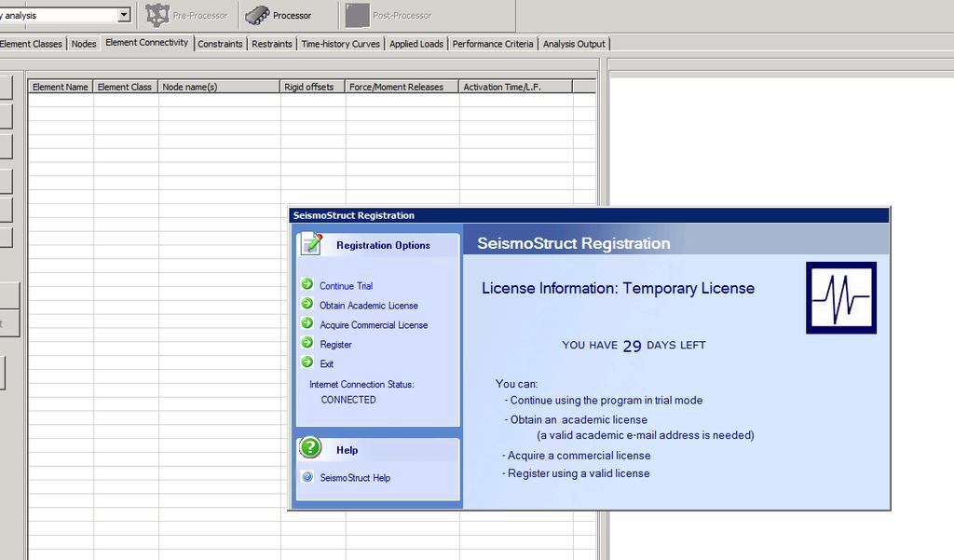The image size is (954, 560).
Task: Select the Element Connectivity tab
Action: (x=146, y=43)
